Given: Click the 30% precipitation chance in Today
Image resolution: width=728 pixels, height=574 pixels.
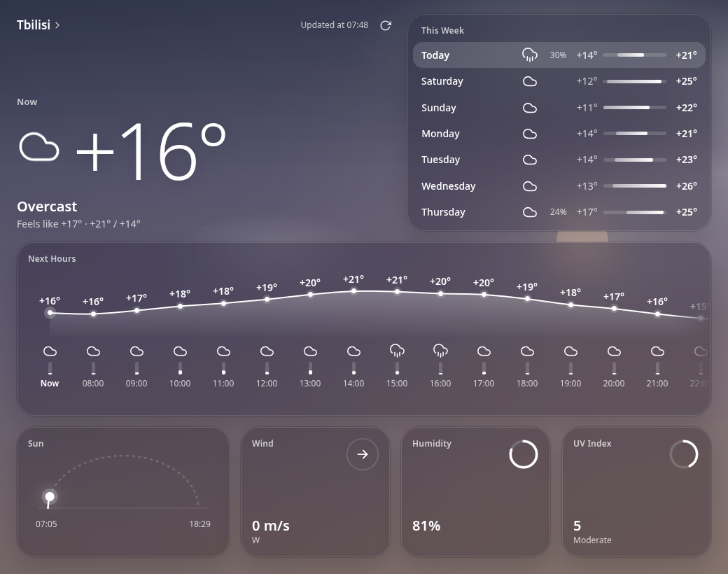Looking at the screenshot, I should tap(558, 55).
